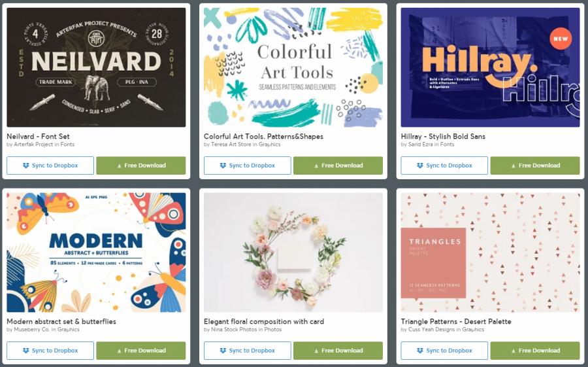Click download arrow icon for Neilvard Font Set
The width and height of the screenshot is (588, 367).
click(x=120, y=166)
